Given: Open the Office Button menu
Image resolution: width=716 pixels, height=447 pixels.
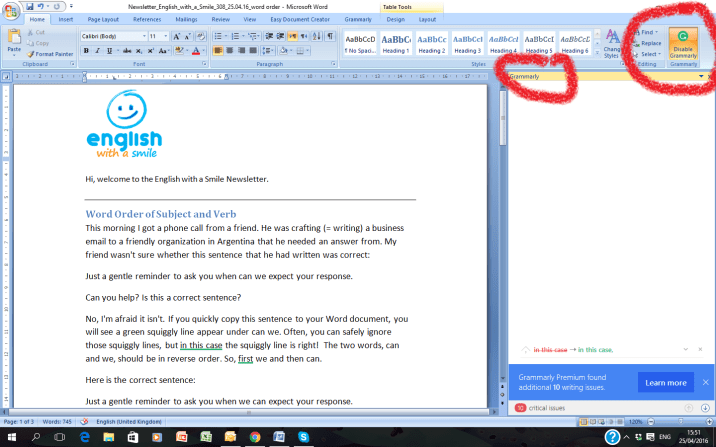Looking at the screenshot, I should (x=10, y=11).
